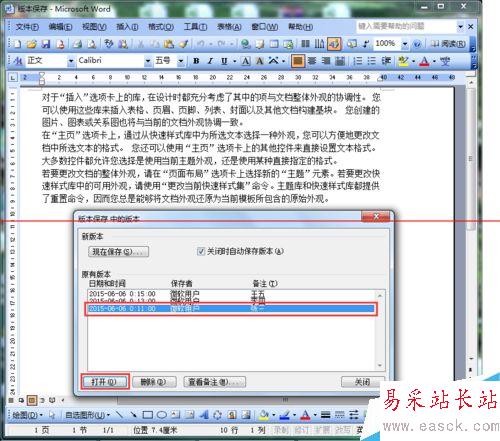Select the Rectangle drawing tool
This screenshot has height=441, width=500.
click(x=148, y=415)
